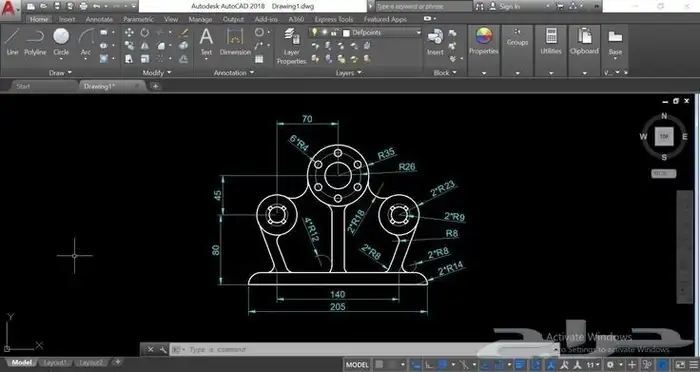Image resolution: width=700 pixels, height=372 pixels.
Task: Open the Circle tool options dropdown
Action: [x=61, y=59]
